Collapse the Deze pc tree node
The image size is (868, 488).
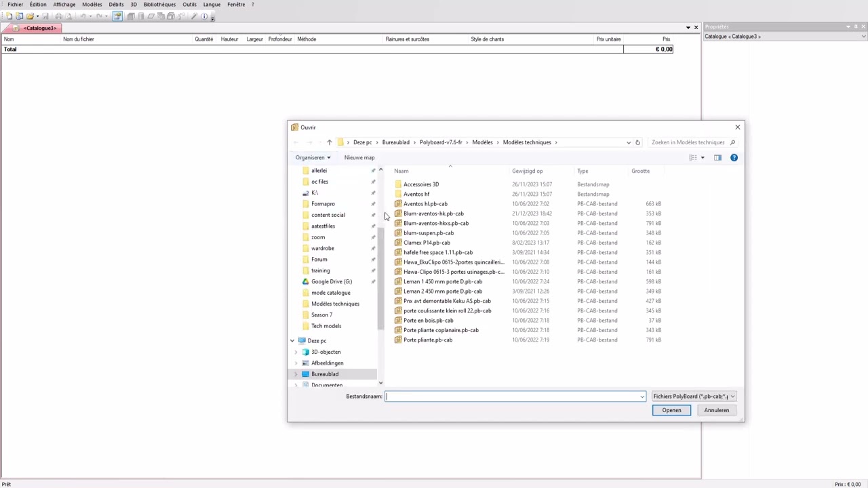click(292, 341)
